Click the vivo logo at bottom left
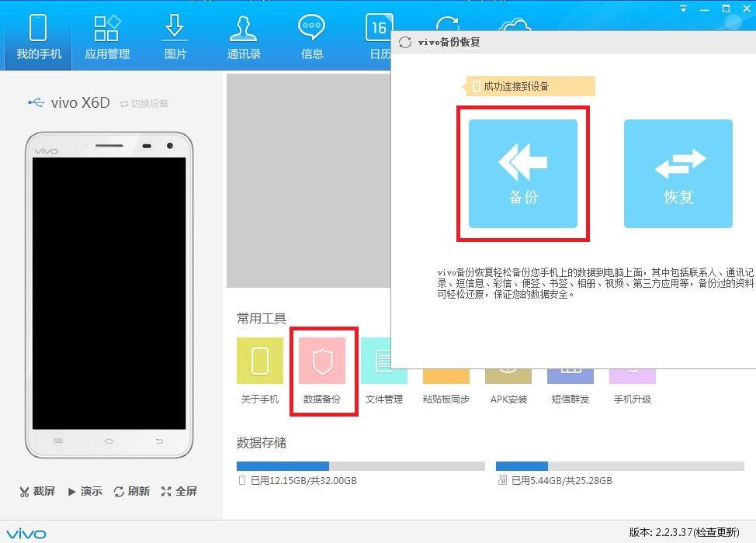This screenshot has width=756, height=543. 26,534
